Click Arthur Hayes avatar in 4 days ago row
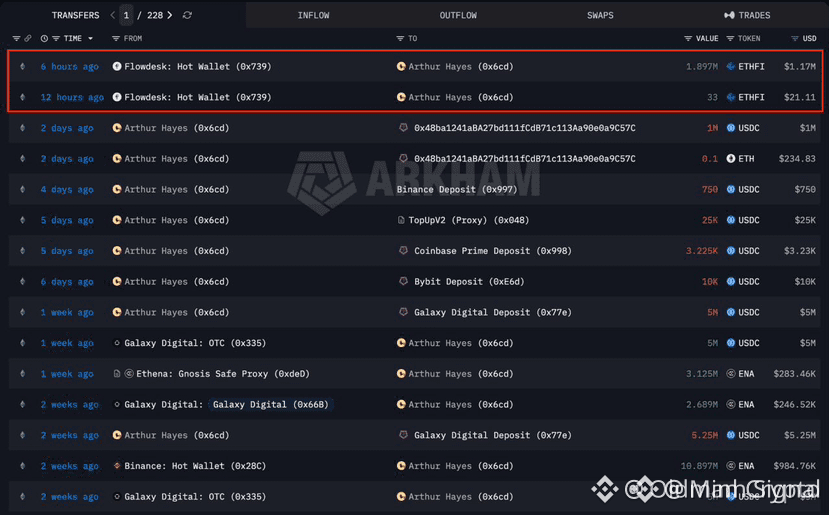 click(117, 189)
